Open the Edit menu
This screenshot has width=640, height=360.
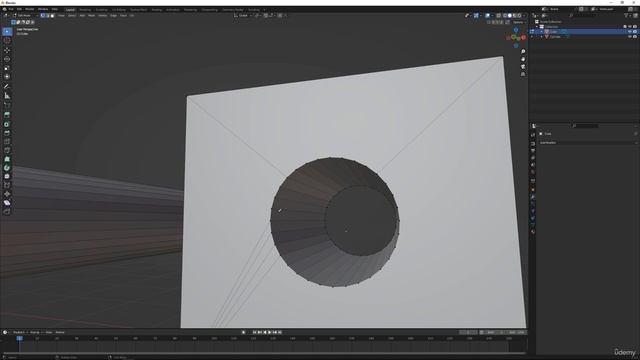19,9
